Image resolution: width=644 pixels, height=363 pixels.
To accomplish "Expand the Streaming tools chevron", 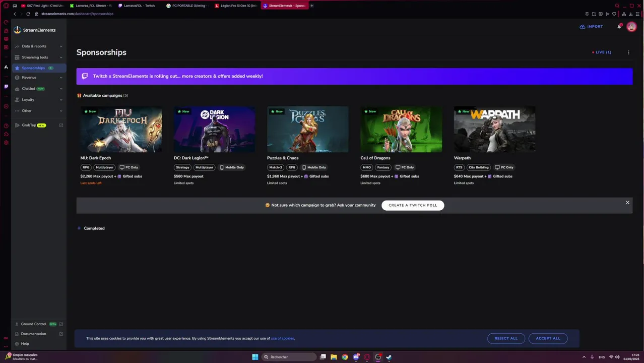I will (61, 57).
